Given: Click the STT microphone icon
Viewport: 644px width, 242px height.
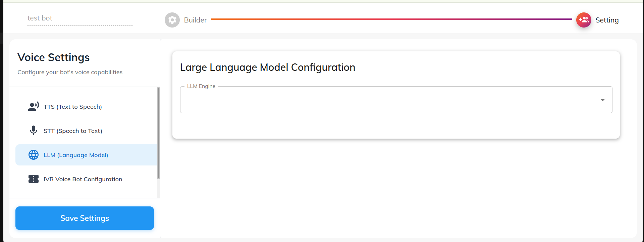Looking at the screenshot, I should 34,131.
